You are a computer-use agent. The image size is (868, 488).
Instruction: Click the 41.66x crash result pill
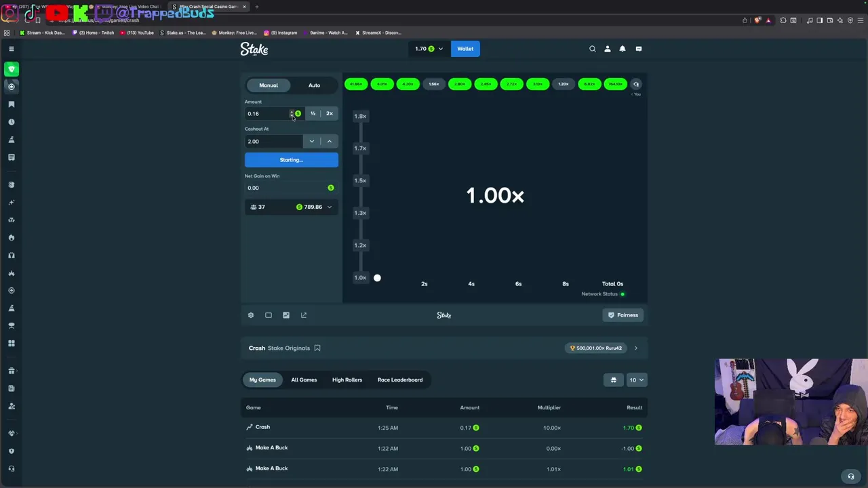tap(356, 84)
